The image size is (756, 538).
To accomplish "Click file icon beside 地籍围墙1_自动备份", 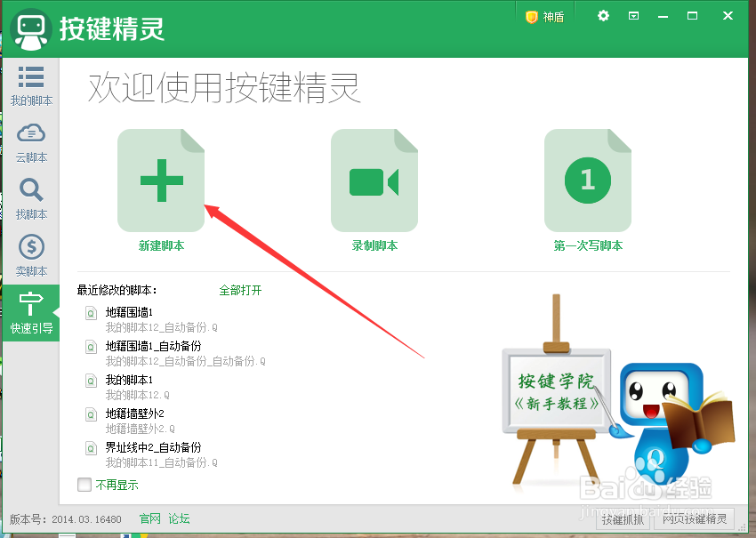I will [x=91, y=347].
